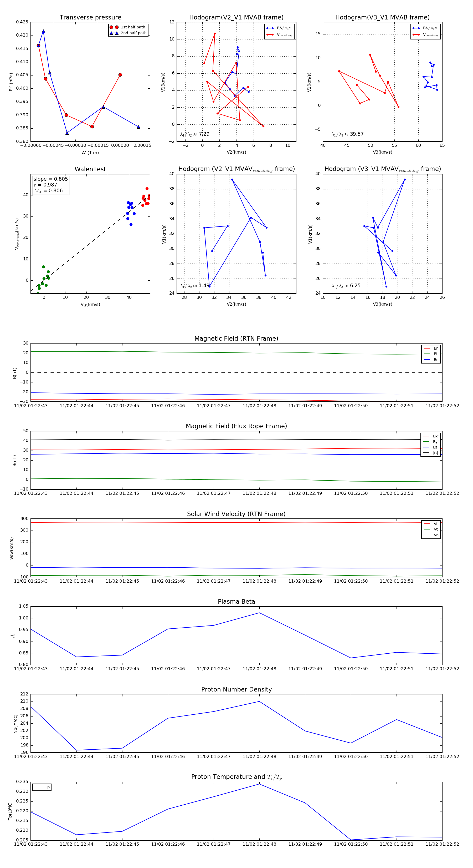Select the Bx' legend entry
Viewport: 473px width, 868px height.
point(431,436)
